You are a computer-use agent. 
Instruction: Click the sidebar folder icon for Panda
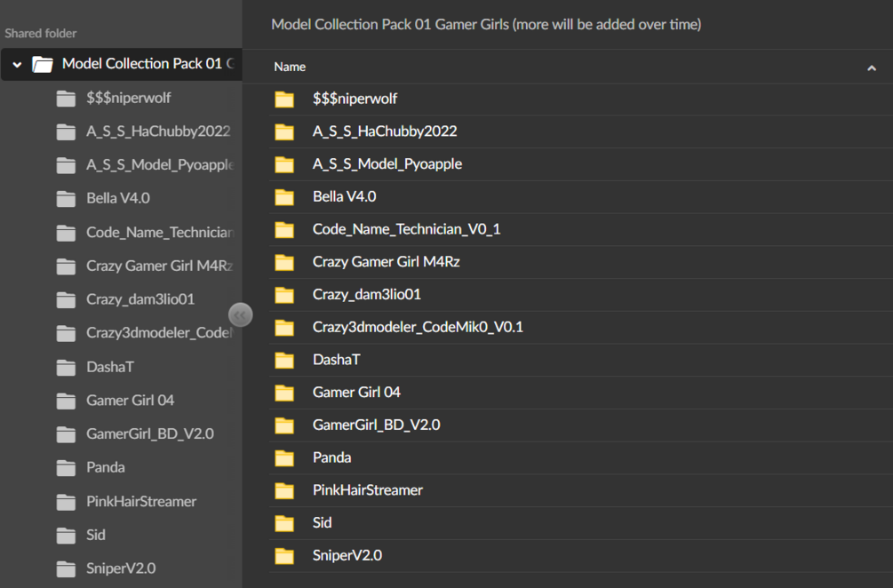pos(66,468)
